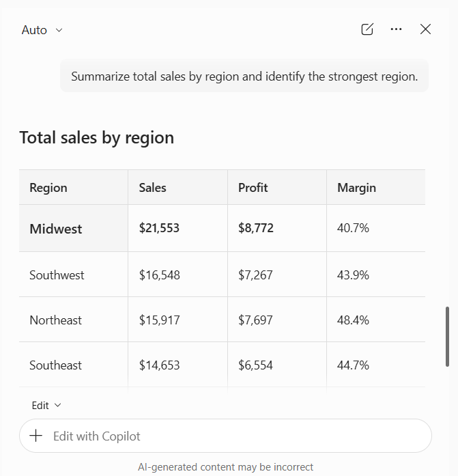Screen dimensions: 458x476
Task: Click the $7,697 profit cell
Action: (x=277, y=320)
